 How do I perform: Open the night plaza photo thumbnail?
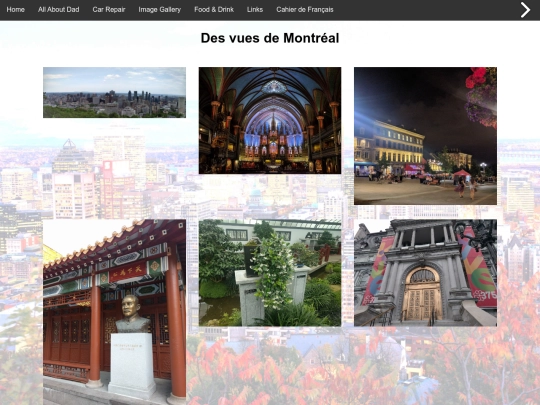click(x=425, y=136)
